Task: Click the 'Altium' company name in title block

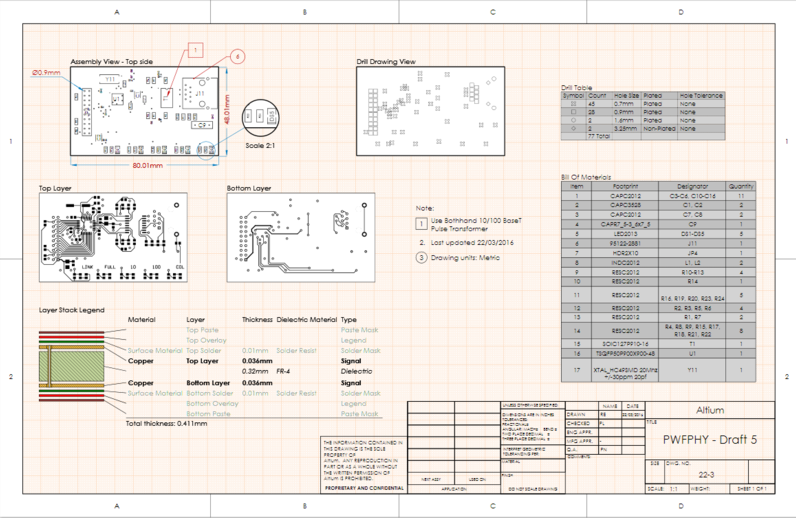Action: tap(710, 410)
